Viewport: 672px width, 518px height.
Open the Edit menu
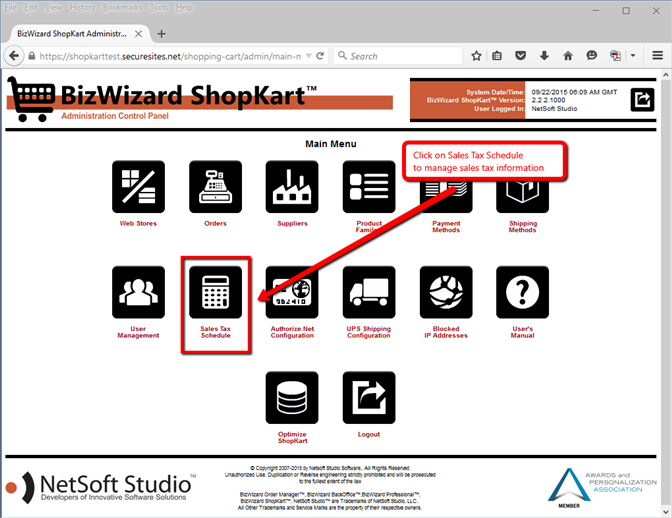click(x=31, y=8)
